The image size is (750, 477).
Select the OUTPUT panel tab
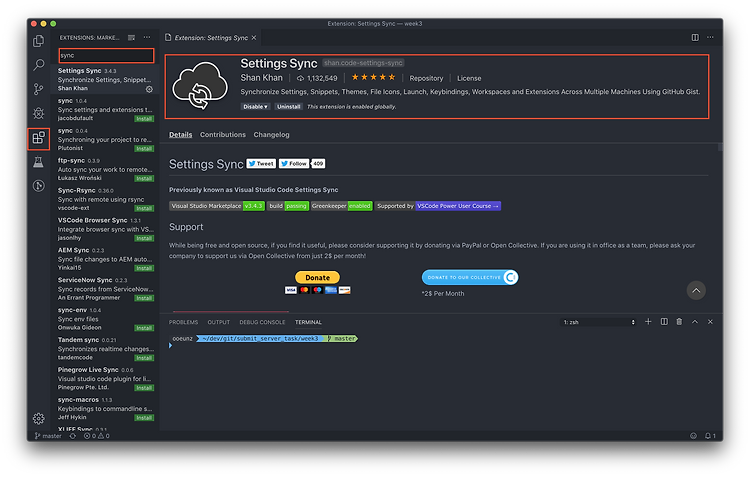click(219, 322)
